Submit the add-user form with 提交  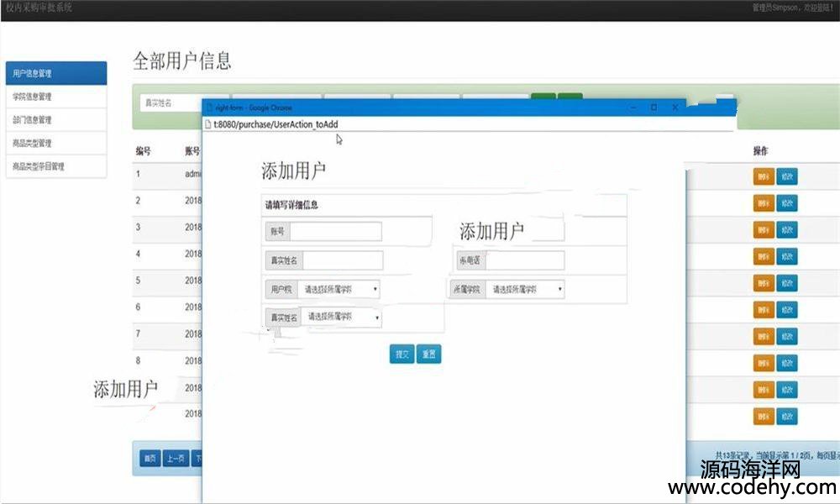pyautogui.click(x=402, y=354)
